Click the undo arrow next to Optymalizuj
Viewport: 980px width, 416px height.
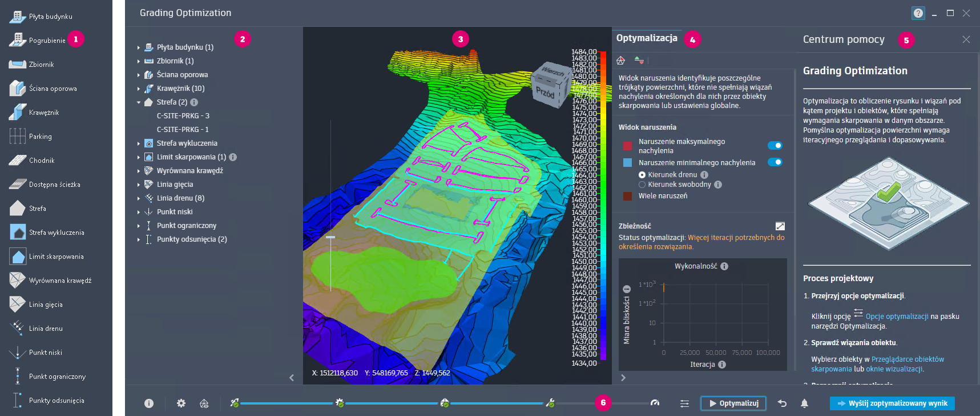coord(783,403)
